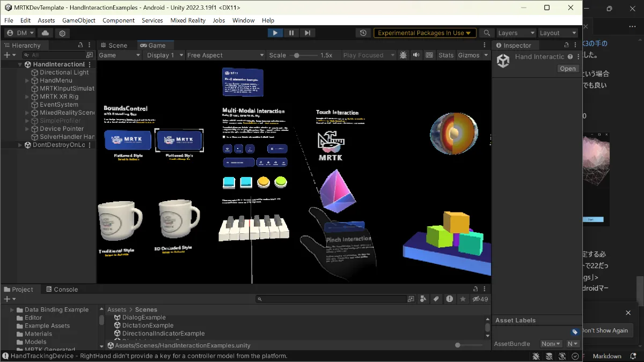The width and height of the screenshot is (644, 362).
Task: Click the Step frame button
Action: pyautogui.click(x=307, y=33)
